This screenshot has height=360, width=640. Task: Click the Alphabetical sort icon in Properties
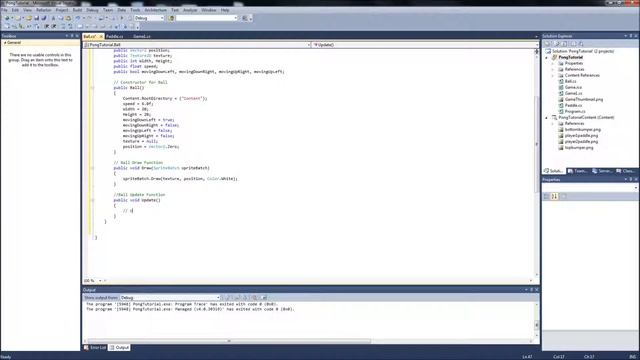point(554,196)
